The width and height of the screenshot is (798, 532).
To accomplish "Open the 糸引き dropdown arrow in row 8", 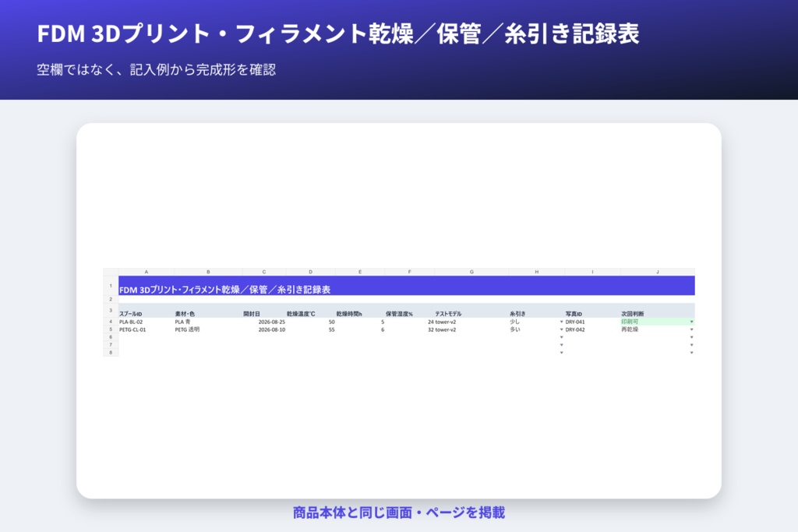I will coord(561,353).
